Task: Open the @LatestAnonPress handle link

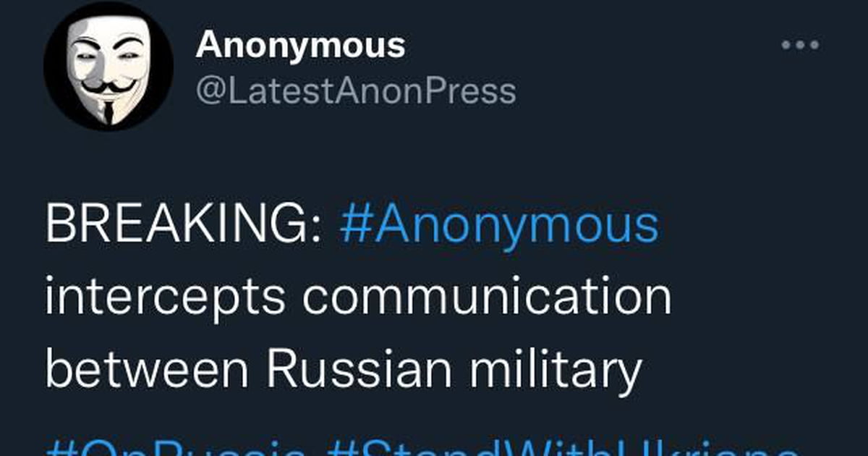Action: coord(356,92)
